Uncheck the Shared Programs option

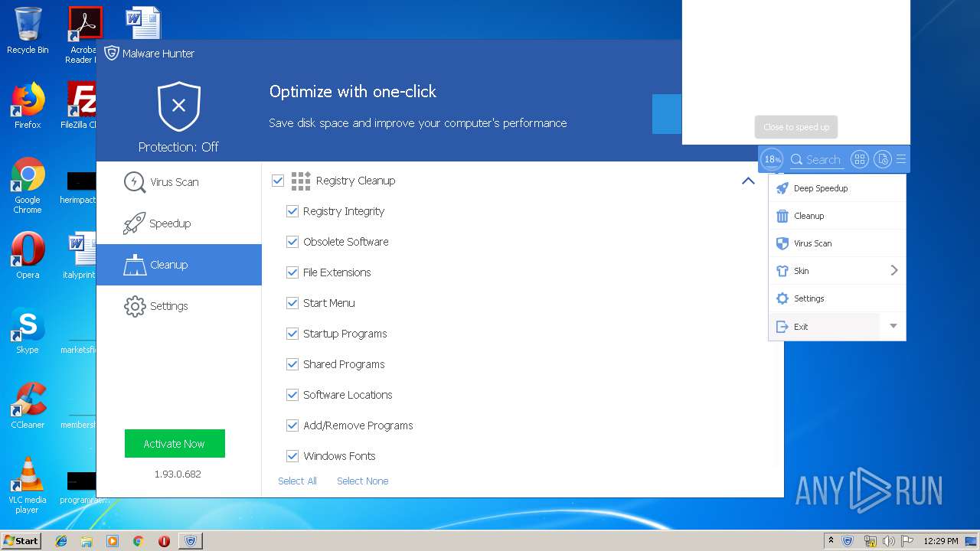coord(292,364)
